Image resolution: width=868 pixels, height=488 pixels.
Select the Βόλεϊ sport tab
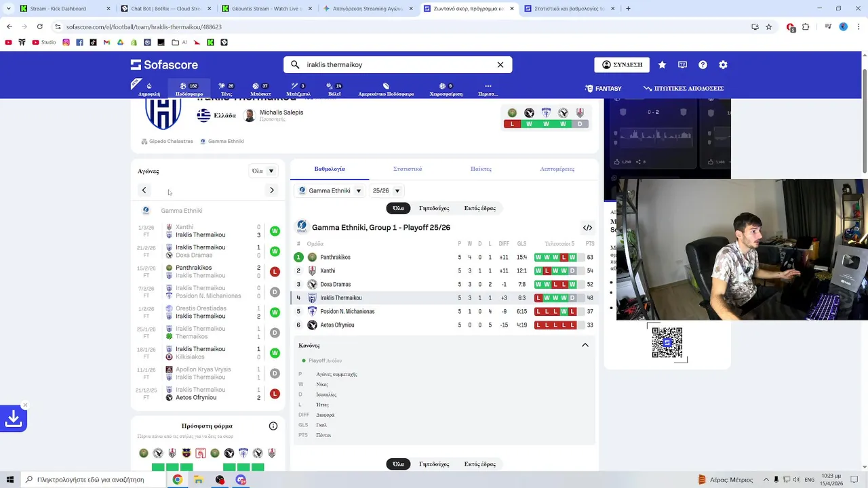(334, 89)
